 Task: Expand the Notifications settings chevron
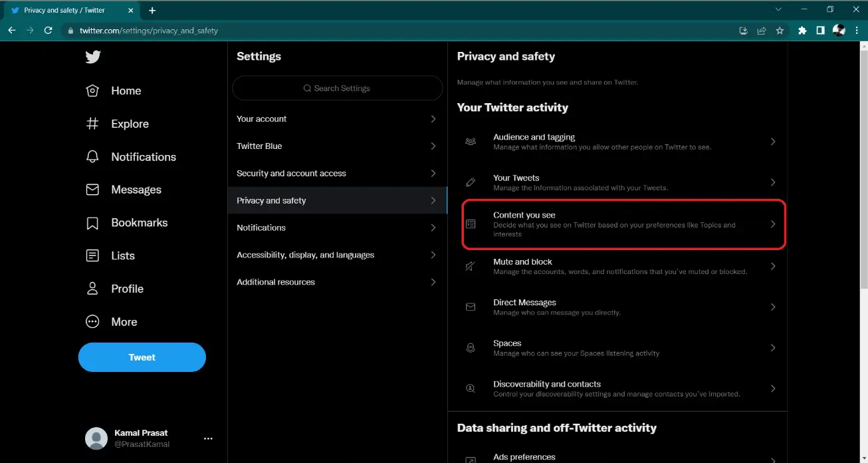coord(433,228)
